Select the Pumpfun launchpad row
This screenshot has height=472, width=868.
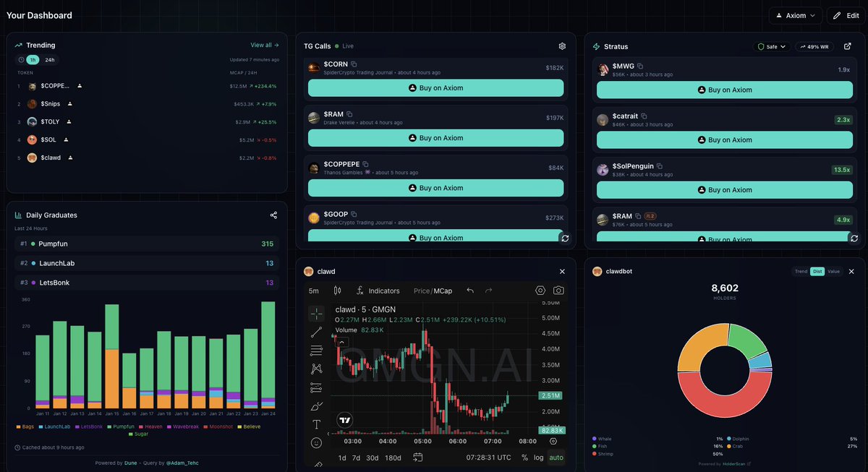[148, 244]
